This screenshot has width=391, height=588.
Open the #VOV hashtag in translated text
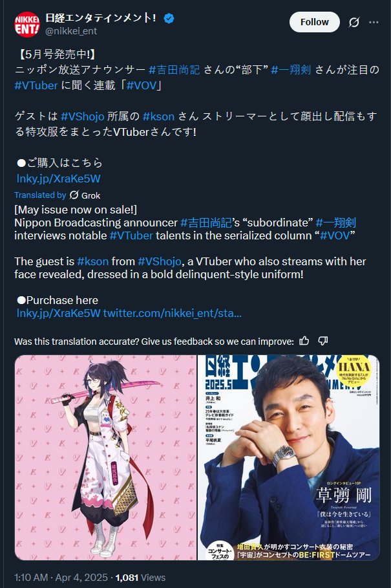334,235
